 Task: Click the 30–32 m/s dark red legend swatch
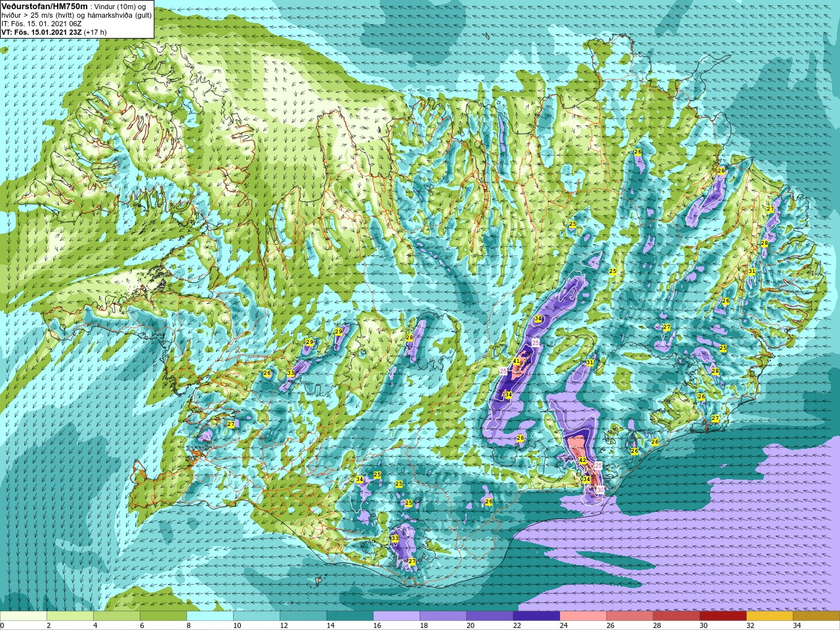click(x=723, y=616)
